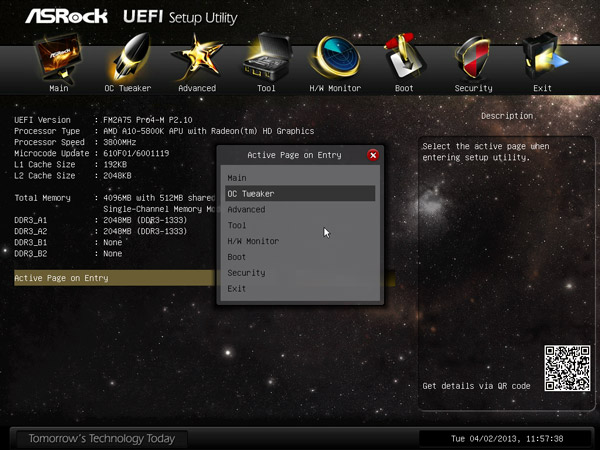Viewport: 600px width, 450px height.
Task: Click the Total Memory 4096MB value
Action: [159, 198]
